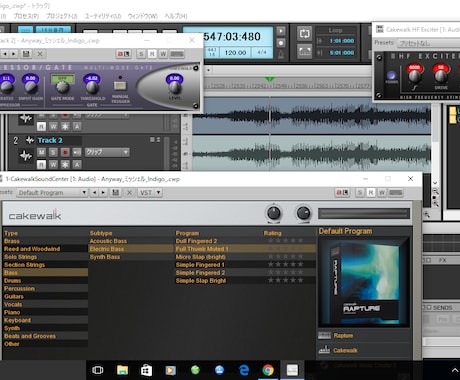Click the HF Exciter Drive knob
Viewport: 460px width, 380px height.
[440, 76]
